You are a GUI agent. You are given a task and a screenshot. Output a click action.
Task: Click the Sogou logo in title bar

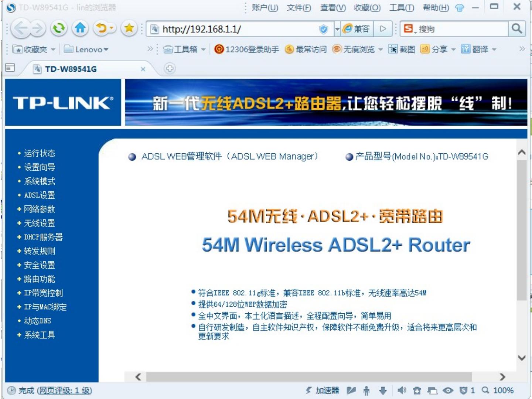[11, 8]
